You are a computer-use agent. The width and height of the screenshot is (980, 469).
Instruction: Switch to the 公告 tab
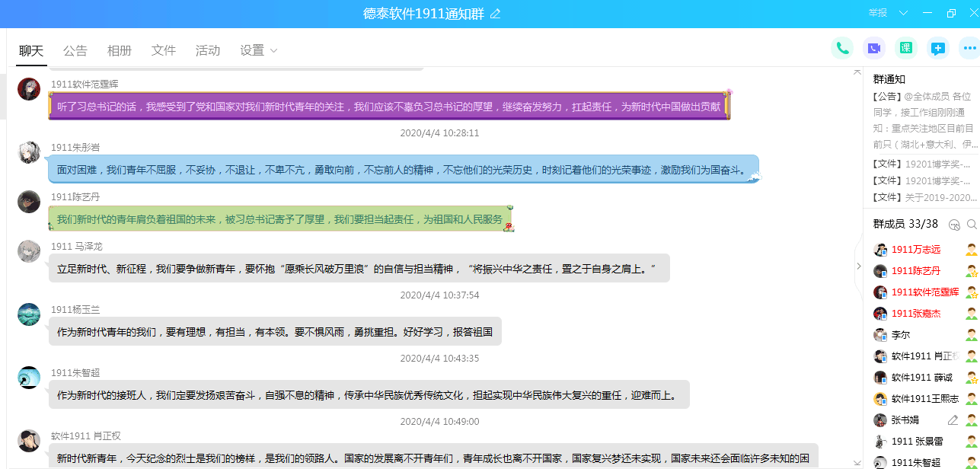[x=75, y=50]
